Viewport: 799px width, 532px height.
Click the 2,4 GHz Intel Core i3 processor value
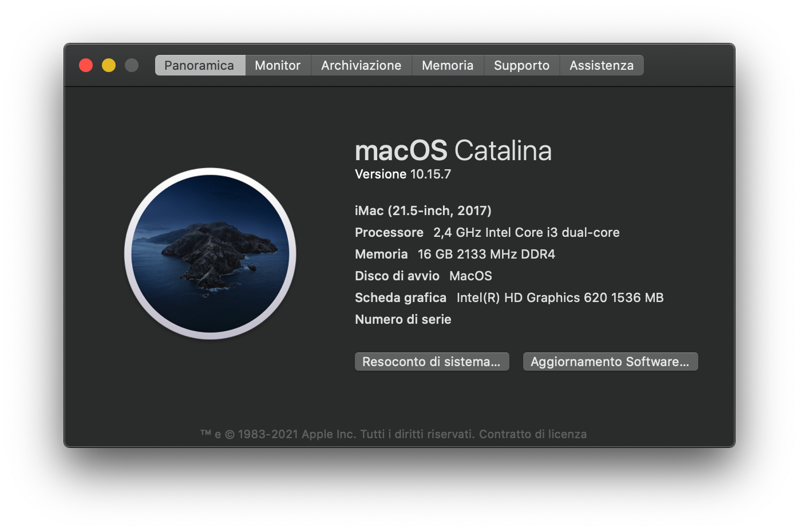point(527,232)
